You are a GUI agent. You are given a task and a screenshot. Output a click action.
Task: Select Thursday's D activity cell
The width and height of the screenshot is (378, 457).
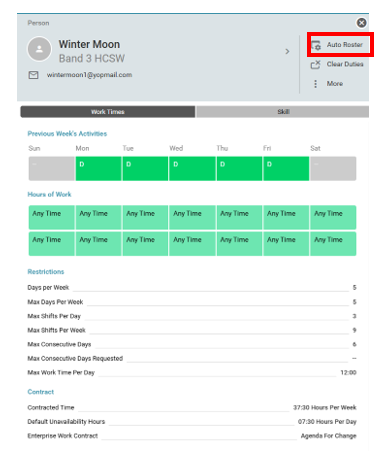pos(239,169)
